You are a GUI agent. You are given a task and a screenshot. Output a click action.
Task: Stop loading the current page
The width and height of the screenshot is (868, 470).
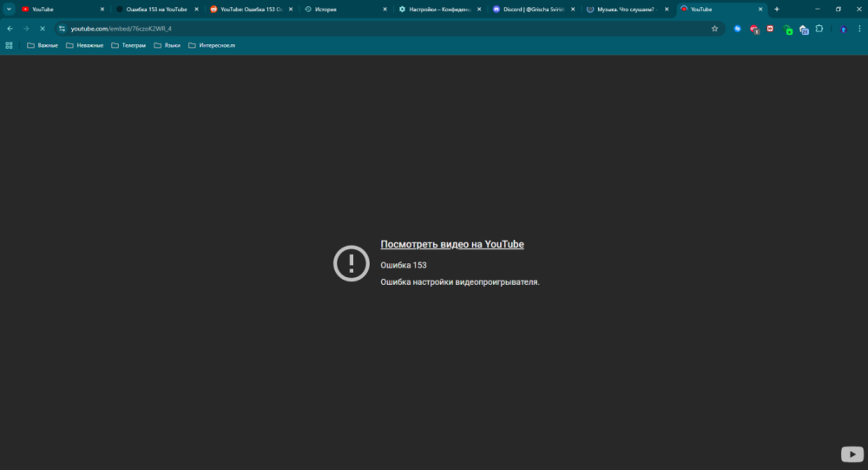[42, 29]
